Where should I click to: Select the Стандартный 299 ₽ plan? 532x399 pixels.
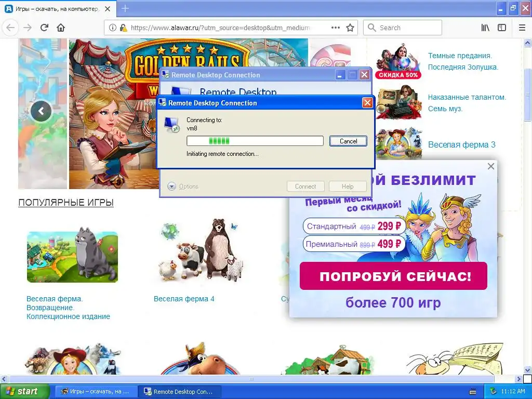(x=354, y=227)
